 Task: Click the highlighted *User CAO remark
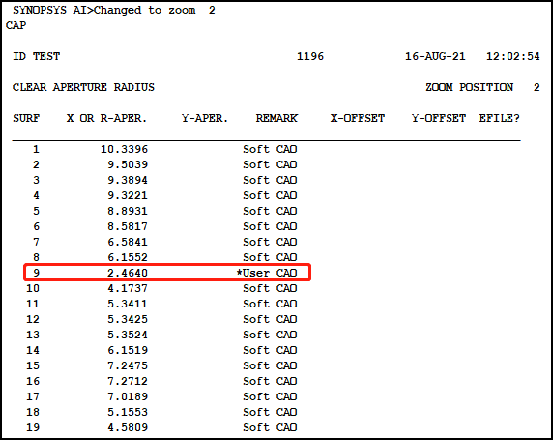tap(267, 273)
